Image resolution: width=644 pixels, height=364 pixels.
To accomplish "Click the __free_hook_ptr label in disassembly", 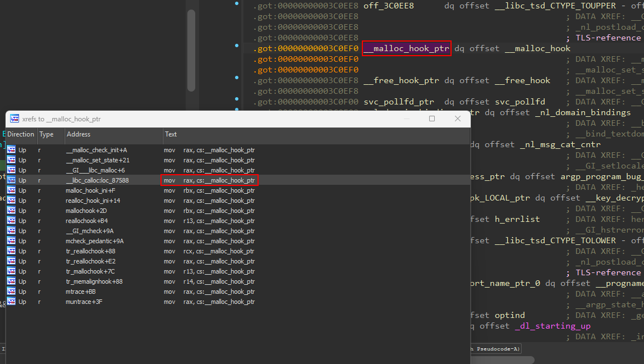I will [401, 80].
